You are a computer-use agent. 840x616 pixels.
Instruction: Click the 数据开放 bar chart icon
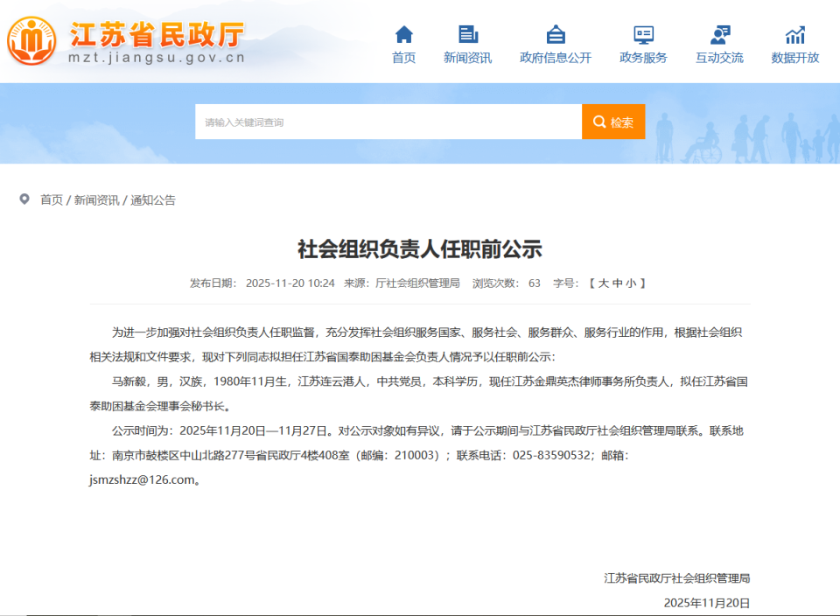[x=794, y=32]
